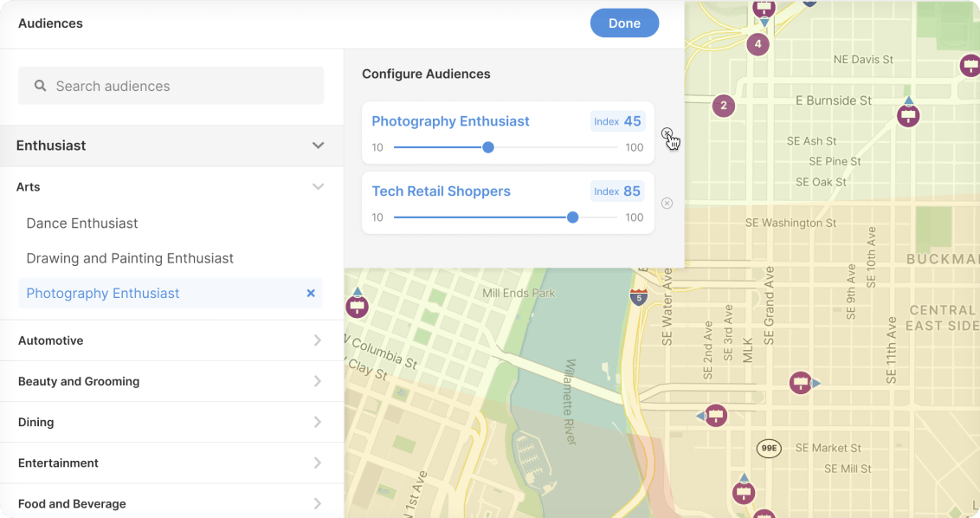Select Dance Enthusiast audience
Screen dimensions: 980x518
point(82,223)
